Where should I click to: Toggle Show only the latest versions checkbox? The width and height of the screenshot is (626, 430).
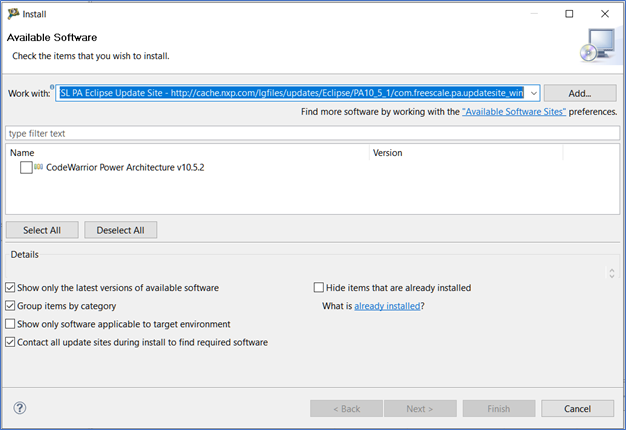point(11,288)
